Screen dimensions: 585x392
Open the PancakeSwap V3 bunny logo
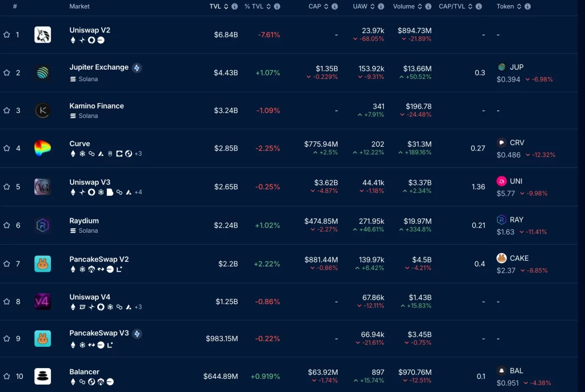(x=42, y=339)
